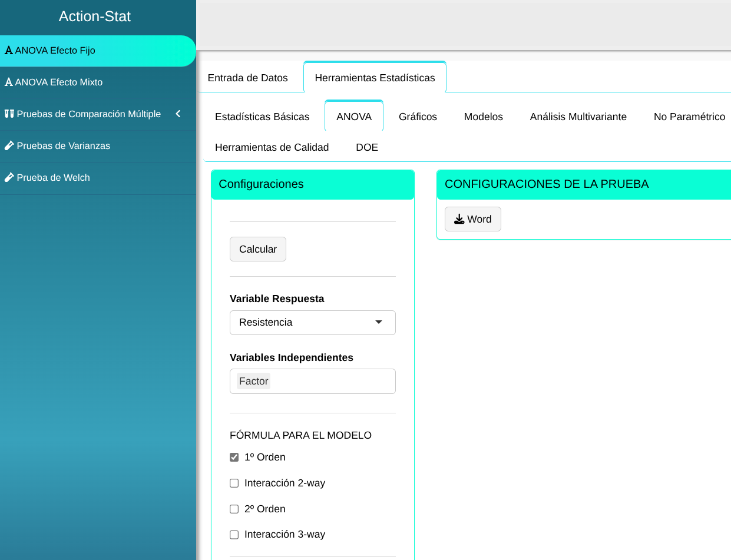
Task: Click the Prueba de Welch eraser icon
Action: point(9,178)
